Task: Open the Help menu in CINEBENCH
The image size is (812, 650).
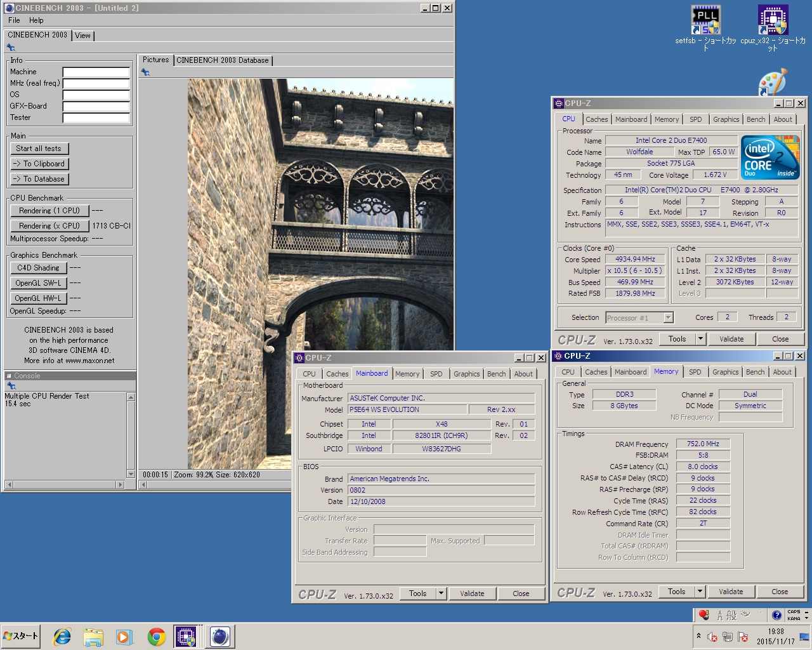Action: click(x=36, y=20)
